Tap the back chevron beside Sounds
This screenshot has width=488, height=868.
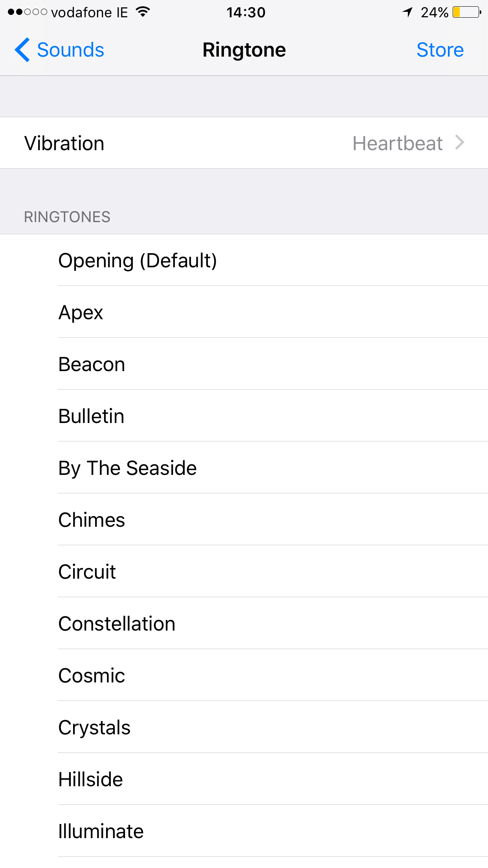(x=22, y=50)
